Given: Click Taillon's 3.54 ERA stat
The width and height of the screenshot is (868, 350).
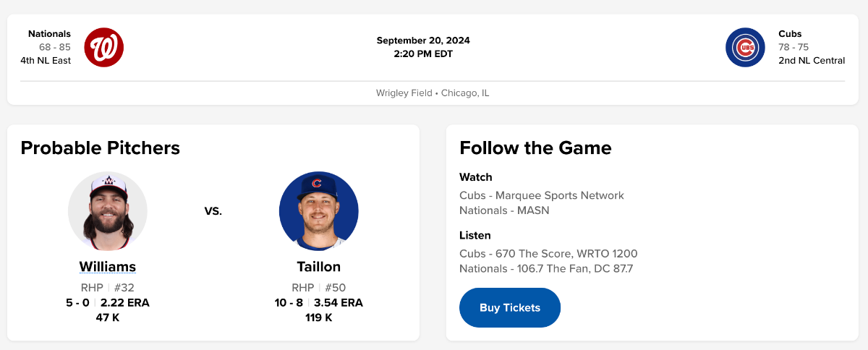Looking at the screenshot, I should click(339, 303).
